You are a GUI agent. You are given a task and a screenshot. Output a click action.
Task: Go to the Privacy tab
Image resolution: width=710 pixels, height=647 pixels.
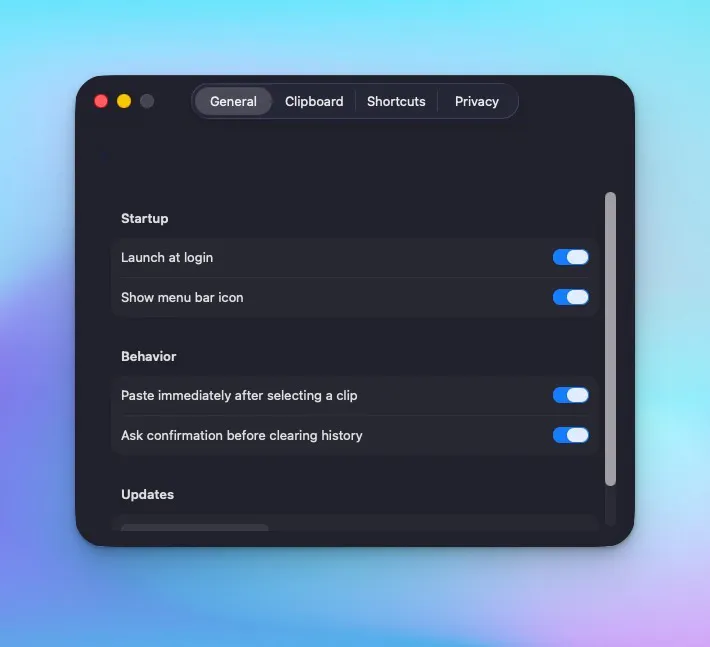(477, 101)
